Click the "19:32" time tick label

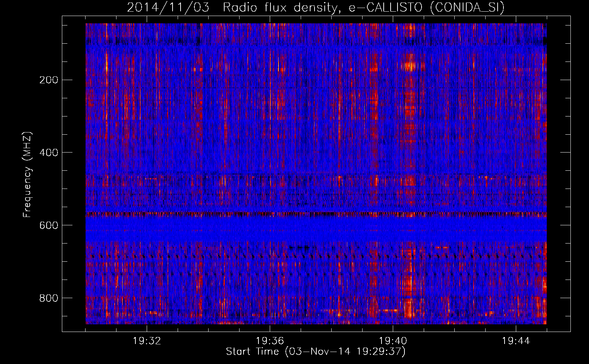pyautogui.click(x=147, y=341)
